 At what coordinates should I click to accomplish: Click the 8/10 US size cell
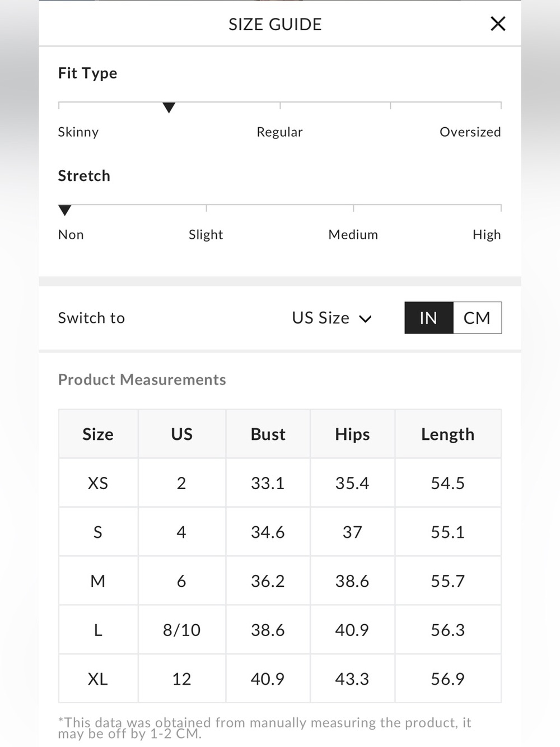coord(181,630)
